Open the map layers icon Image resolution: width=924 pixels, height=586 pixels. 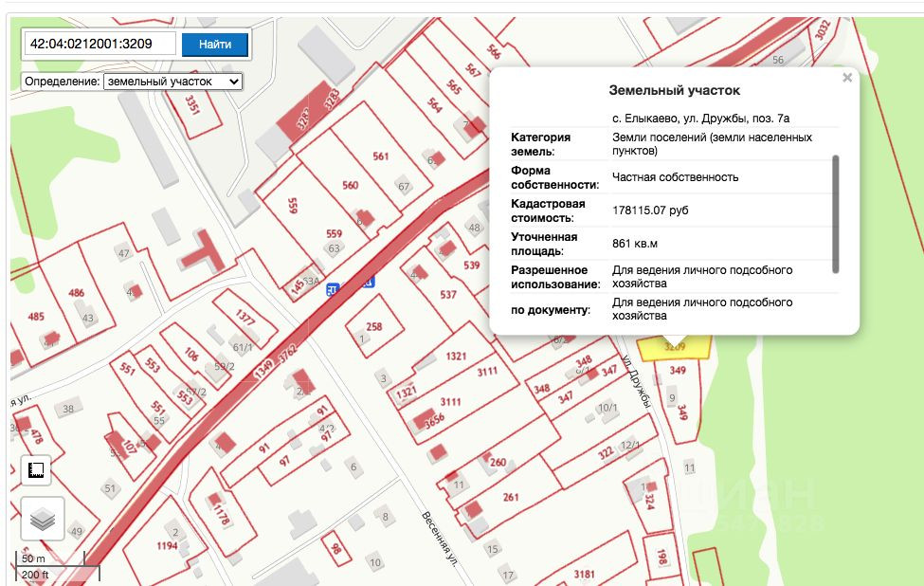point(43,519)
